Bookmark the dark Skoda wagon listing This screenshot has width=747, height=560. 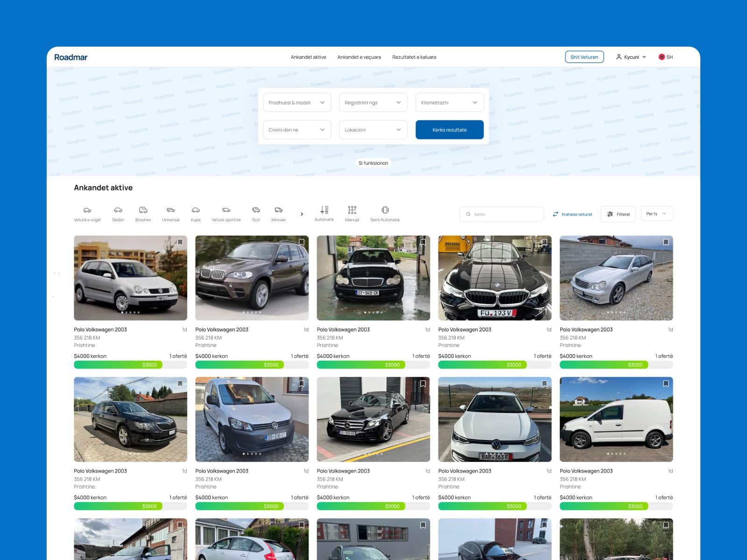180,384
